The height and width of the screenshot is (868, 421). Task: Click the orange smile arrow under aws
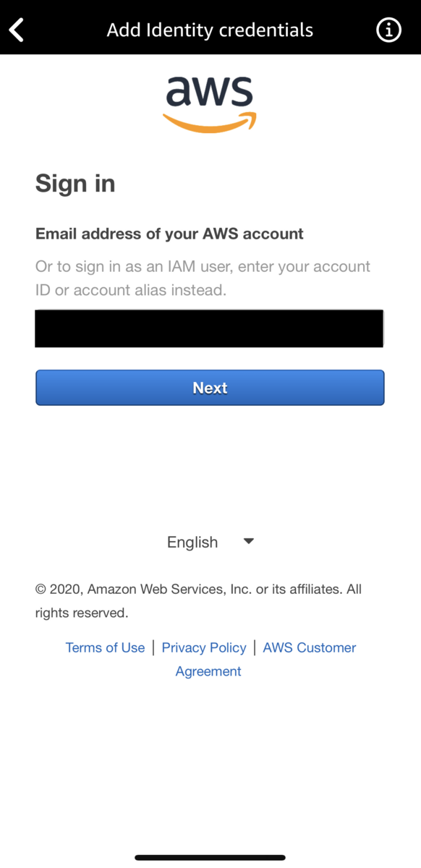click(x=210, y=122)
